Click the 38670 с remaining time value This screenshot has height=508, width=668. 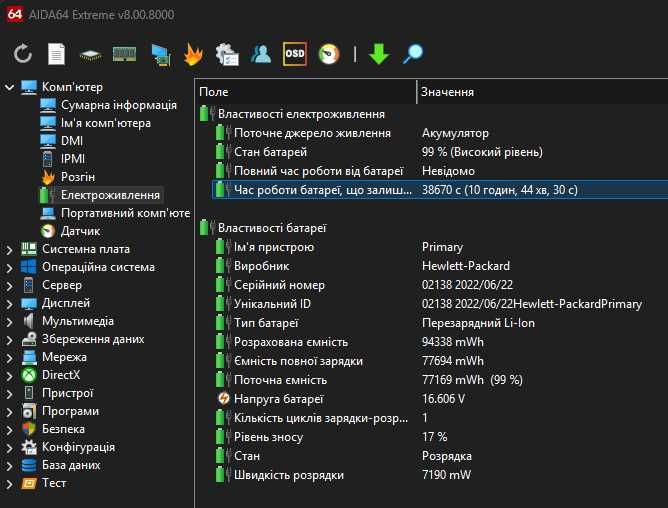[x=499, y=190]
